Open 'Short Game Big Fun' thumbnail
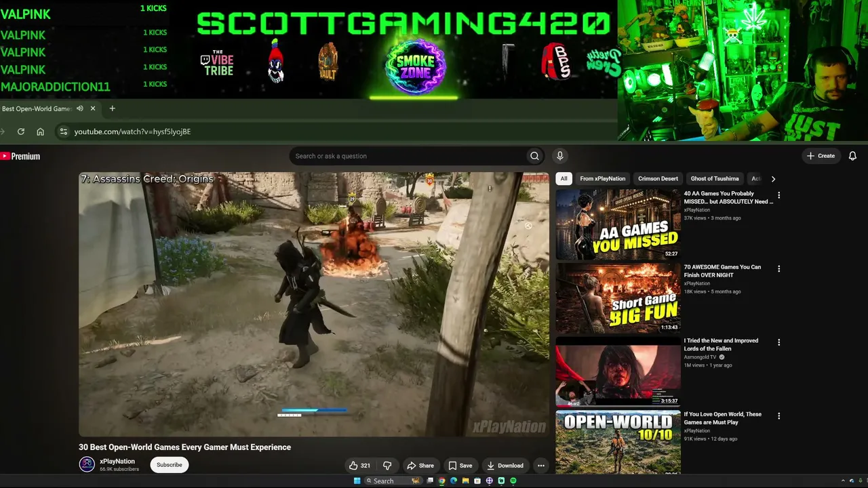Image resolution: width=868 pixels, height=488 pixels. [618, 298]
